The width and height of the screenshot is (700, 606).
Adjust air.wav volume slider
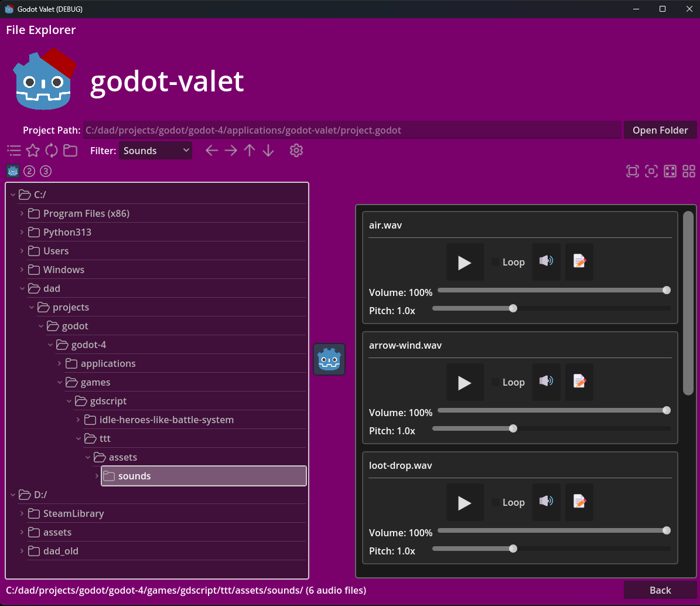[x=554, y=290]
